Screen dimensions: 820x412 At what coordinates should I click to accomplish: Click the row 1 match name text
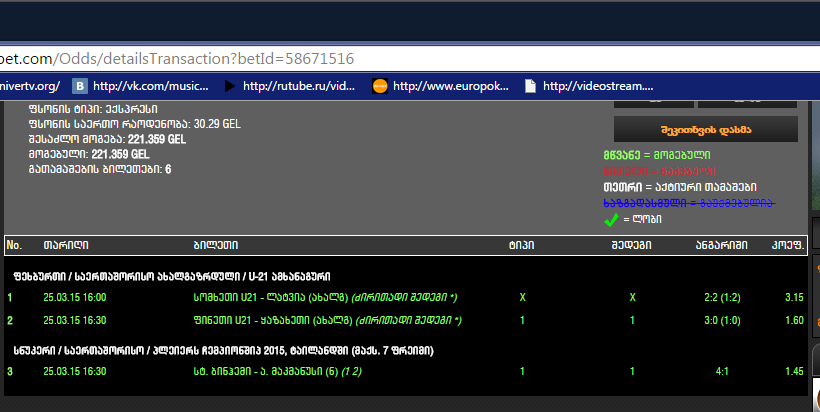[x=325, y=297]
